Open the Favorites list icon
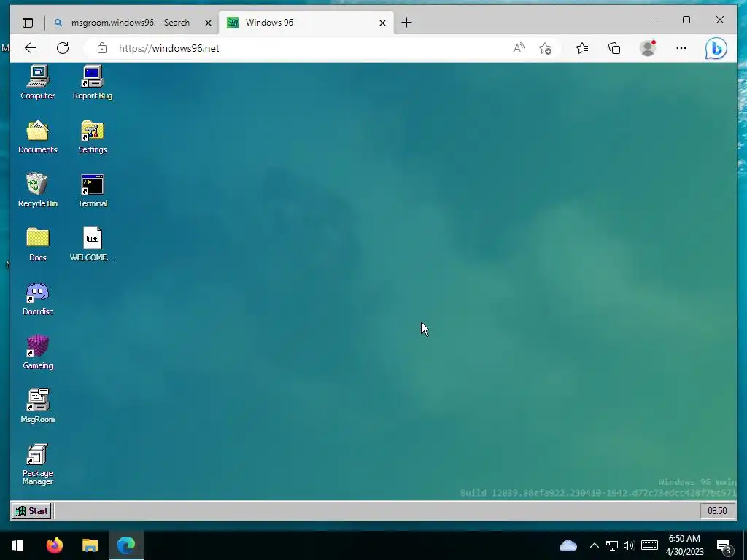Image resolution: width=747 pixels, height=560 pixels. tap(582, 48)
